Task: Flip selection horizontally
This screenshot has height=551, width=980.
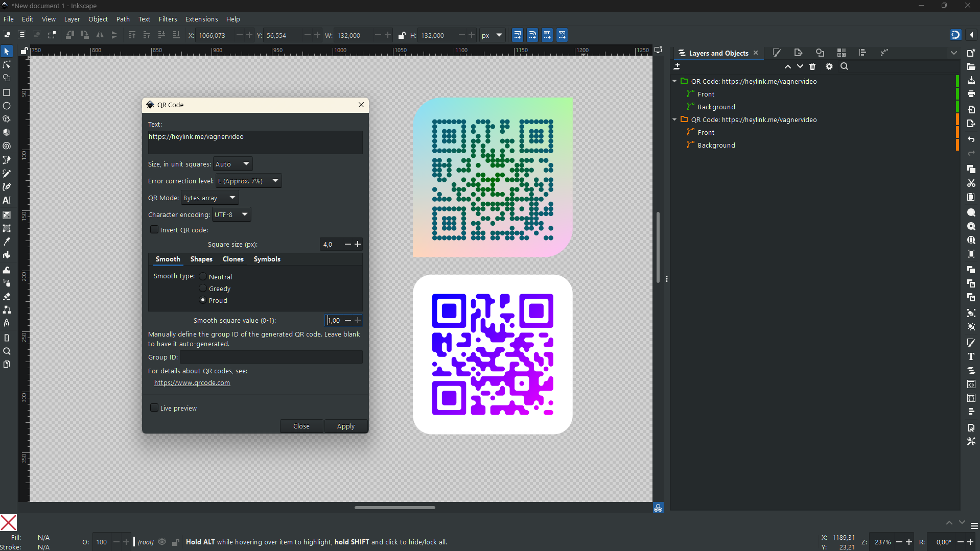Action: coord(100,35)
